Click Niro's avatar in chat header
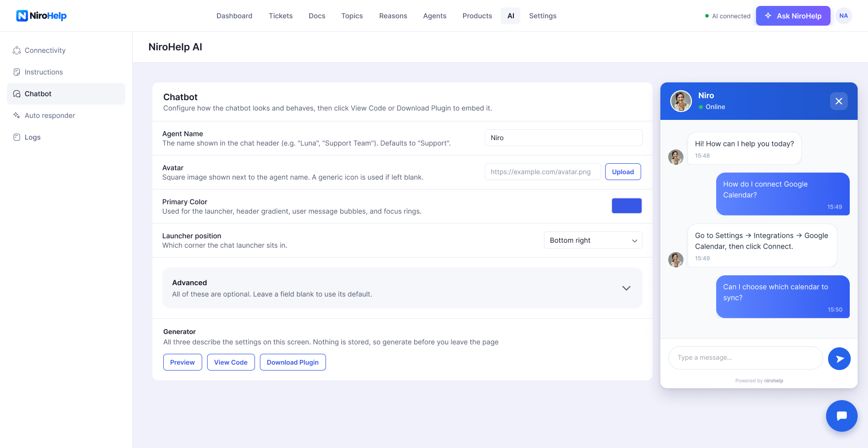This screenshot has width=868, height=448. [681, 101]
